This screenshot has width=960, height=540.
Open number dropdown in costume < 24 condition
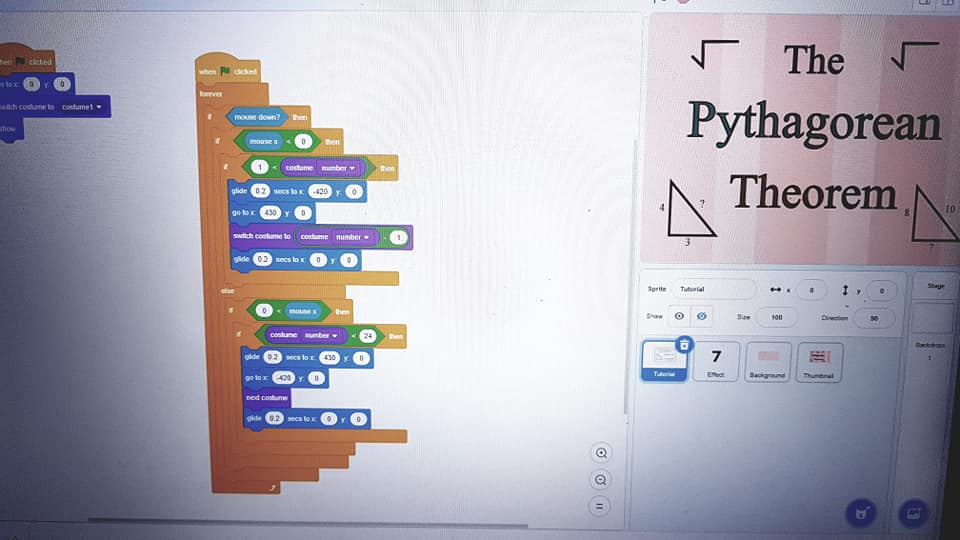click(322, 336)
